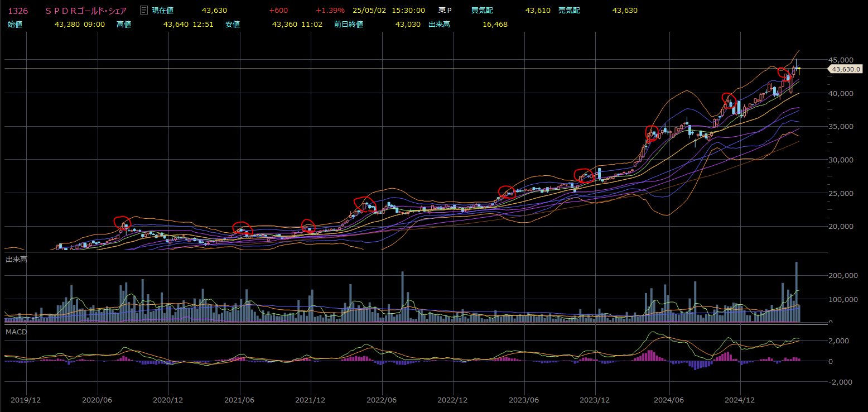Select the stock code 1326
Screen dimensions: 868x412
point(17,11)
